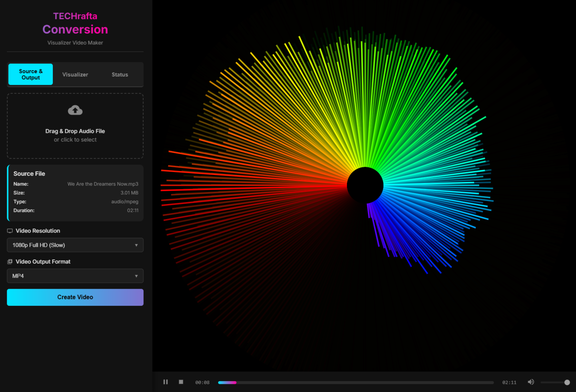576x392 pixels.
Task: Click the Video Output Format icon
Action: point(10,262)
